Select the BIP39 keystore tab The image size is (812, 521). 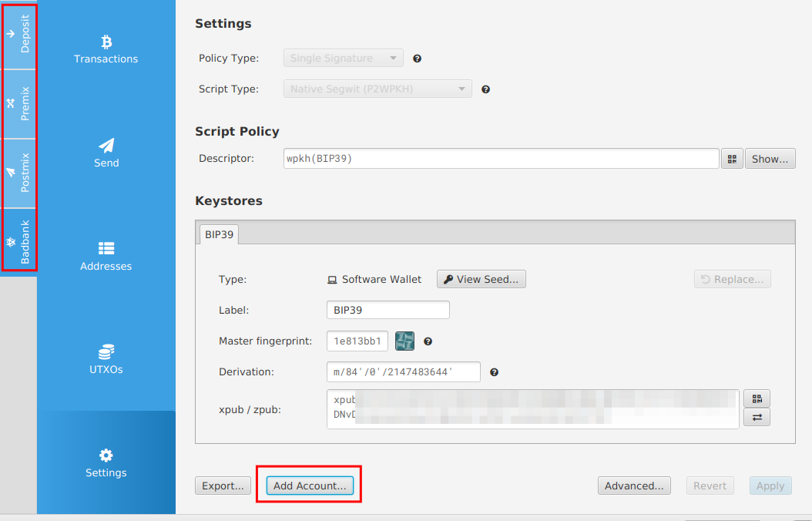click(219, 234)
